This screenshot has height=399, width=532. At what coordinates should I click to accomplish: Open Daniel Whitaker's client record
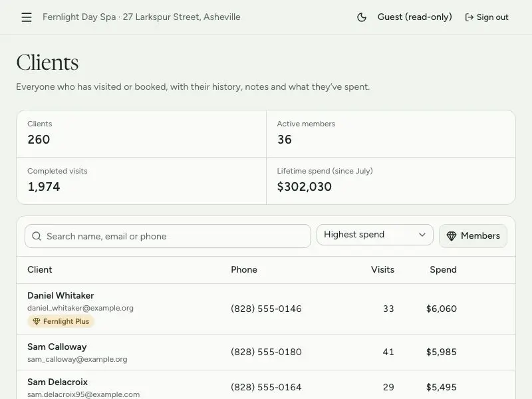point(61,295)
